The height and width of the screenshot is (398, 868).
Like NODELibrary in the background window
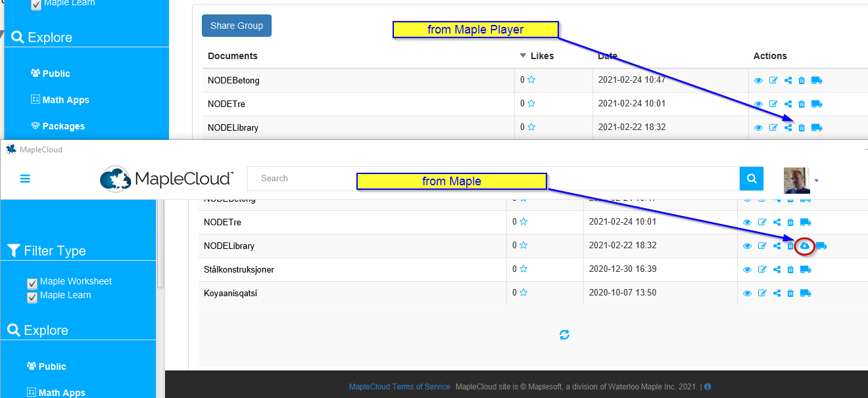click(531, 127)
